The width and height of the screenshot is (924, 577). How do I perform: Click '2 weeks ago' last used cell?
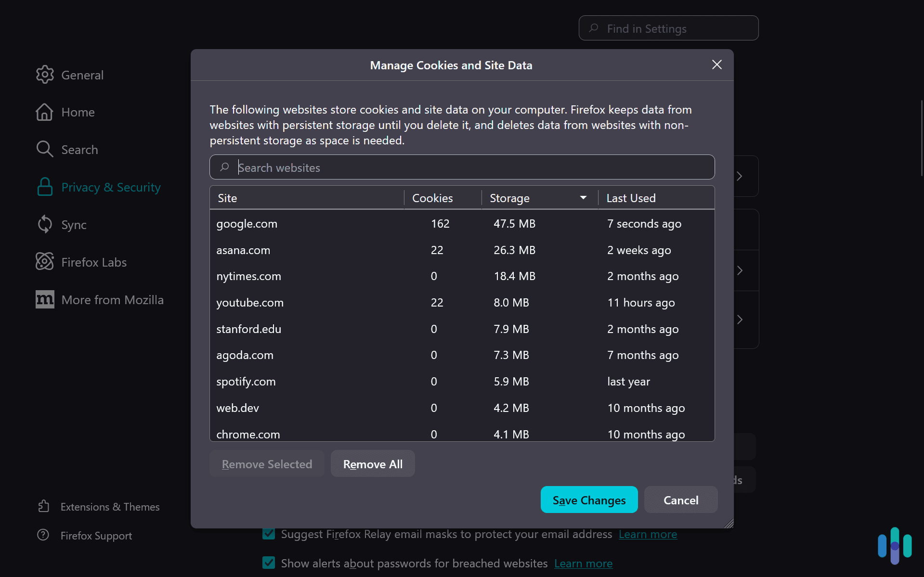point(639,250)
